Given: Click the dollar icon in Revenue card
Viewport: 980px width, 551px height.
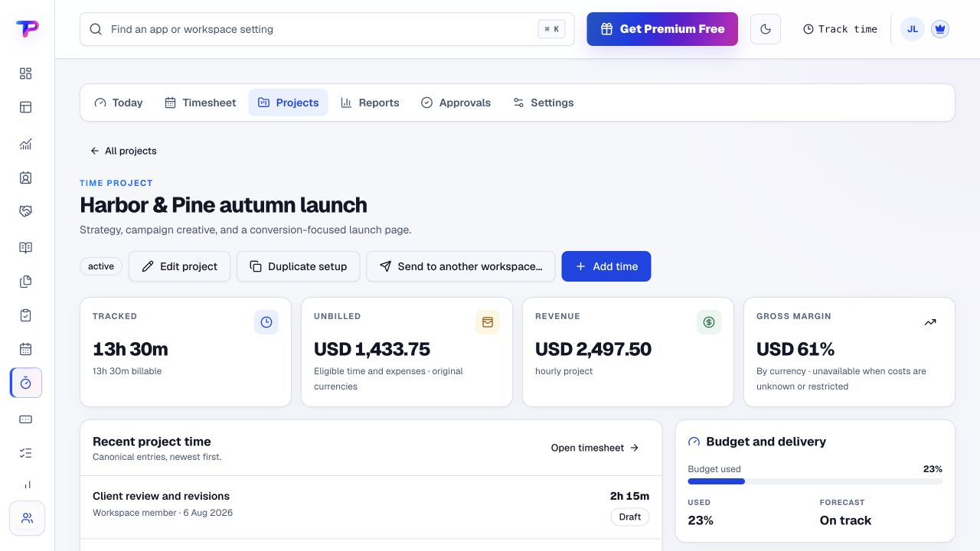Looking at the screenshot, I should pyautogui.click(x=709, y=322).
